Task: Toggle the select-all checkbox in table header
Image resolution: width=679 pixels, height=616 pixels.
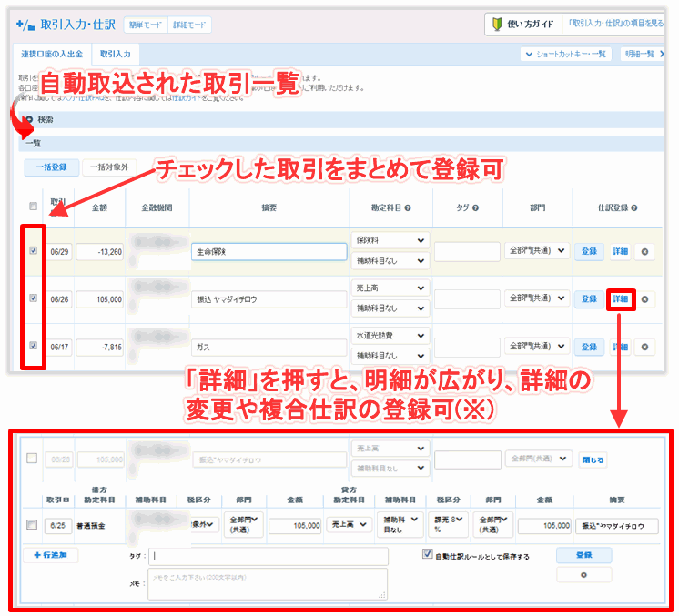Action: (x=33, y=206)
